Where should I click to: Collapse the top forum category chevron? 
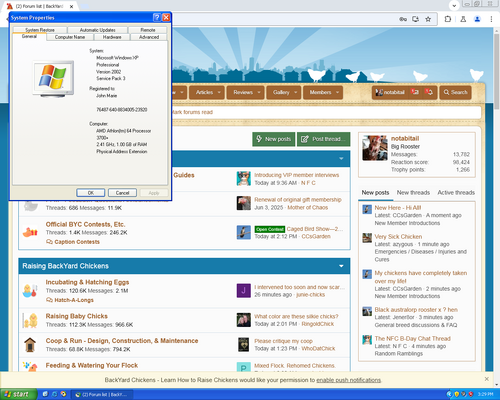click(x=341, y=159)
